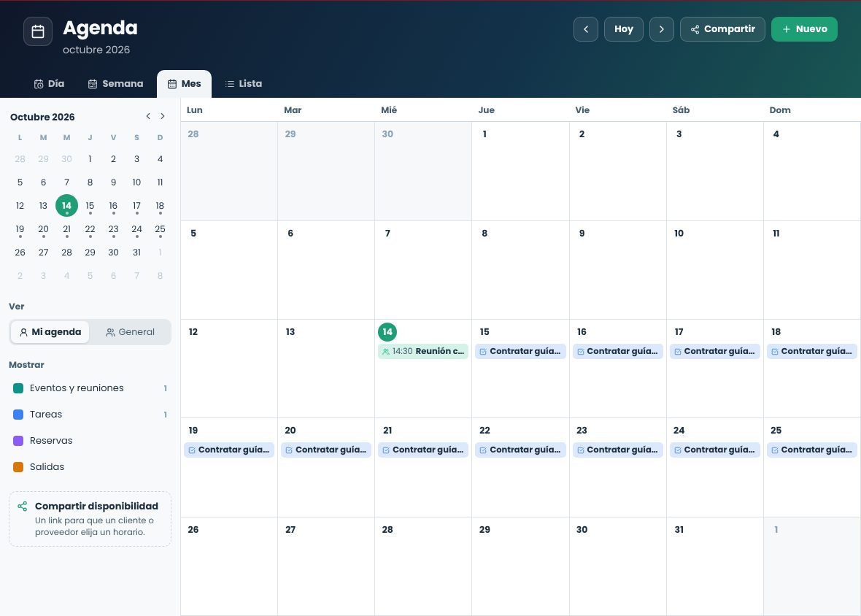Viewport: 861px width, 616px height.
Task: Toggle Tareas filter
Action: click(x=90, y=415)
